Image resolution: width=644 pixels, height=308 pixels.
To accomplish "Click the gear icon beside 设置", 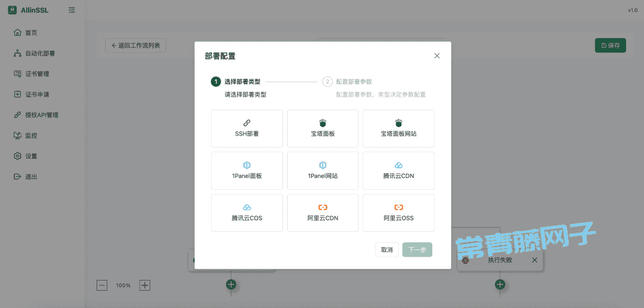I will tap(17, 156).
